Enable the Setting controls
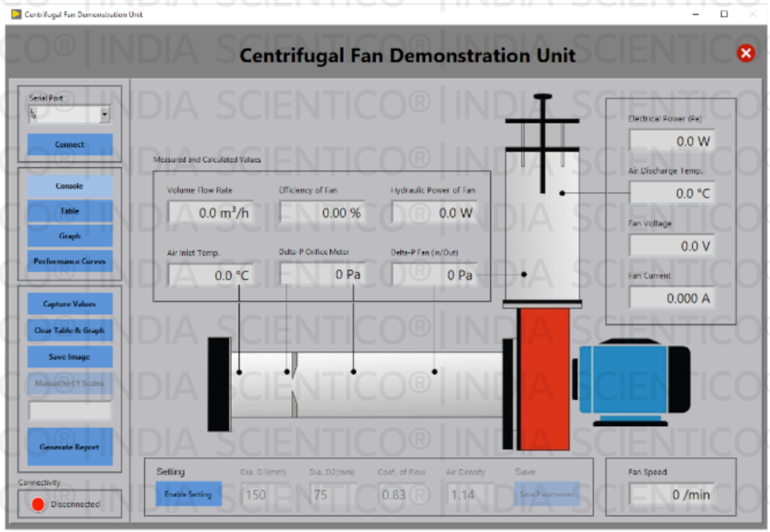Viewport: 770px width, 532px height. click(x=191, y=494)
